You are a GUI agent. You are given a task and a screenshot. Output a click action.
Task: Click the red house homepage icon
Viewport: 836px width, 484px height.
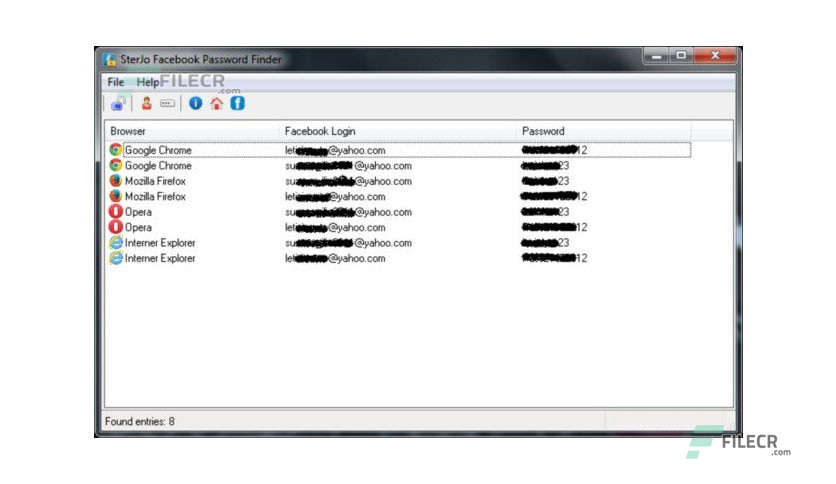[216, 103]
